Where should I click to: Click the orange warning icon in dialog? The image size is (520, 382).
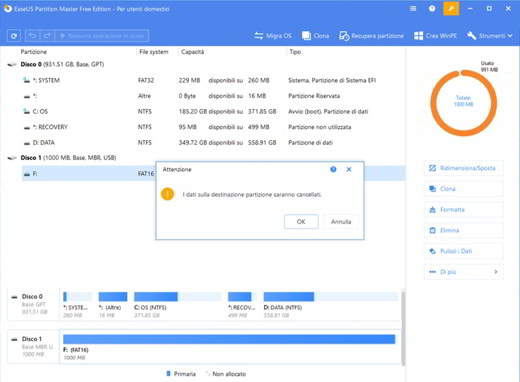[x=167, y=194]
